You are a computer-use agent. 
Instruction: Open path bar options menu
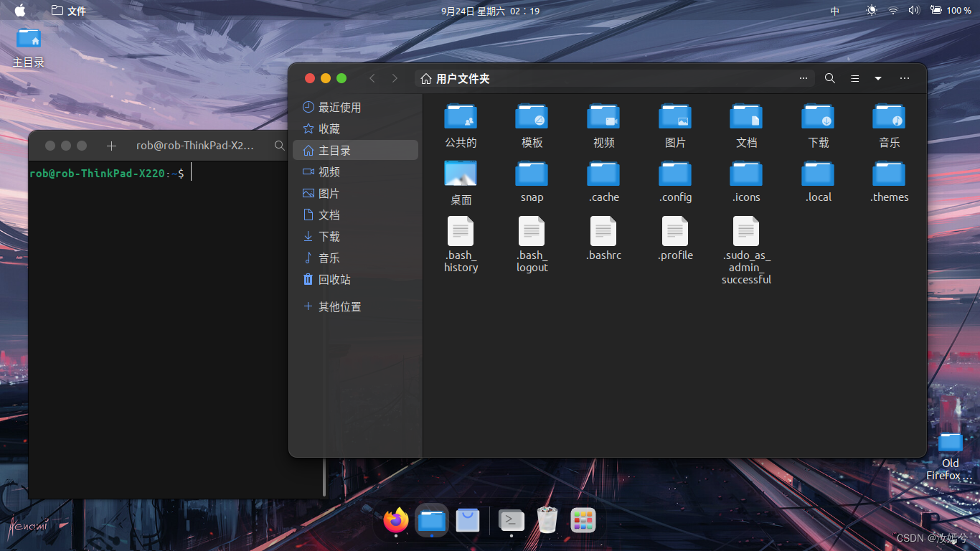coord(803,78)
